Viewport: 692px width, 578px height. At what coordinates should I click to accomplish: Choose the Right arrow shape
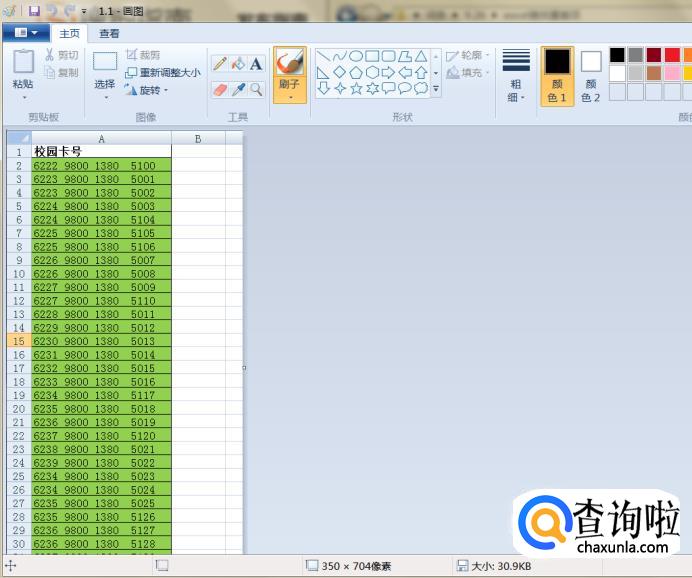[x=388, y=72]
